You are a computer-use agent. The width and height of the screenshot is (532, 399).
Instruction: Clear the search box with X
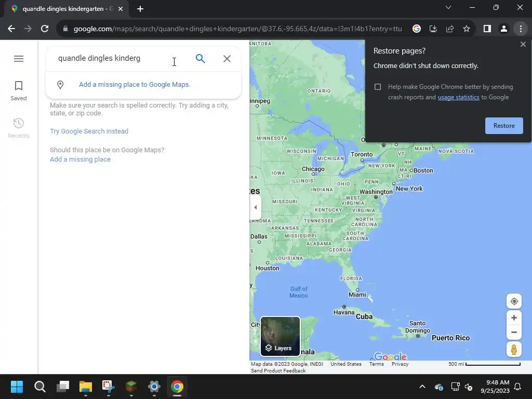click(227, 59)
